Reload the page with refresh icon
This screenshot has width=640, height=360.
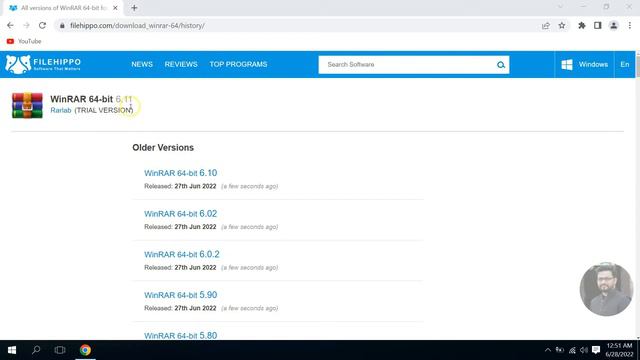pyautogui.click(x=42, y=25)
